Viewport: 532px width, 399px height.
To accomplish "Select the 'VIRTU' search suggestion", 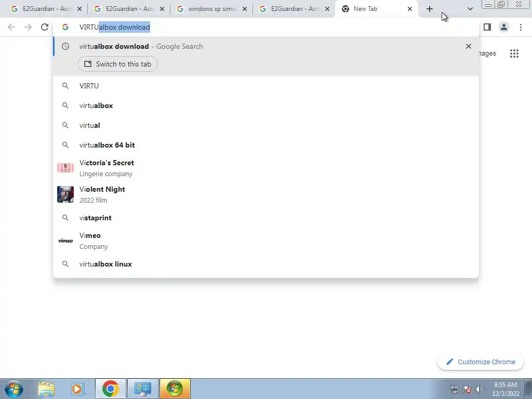I will click(x=266, y=86).
